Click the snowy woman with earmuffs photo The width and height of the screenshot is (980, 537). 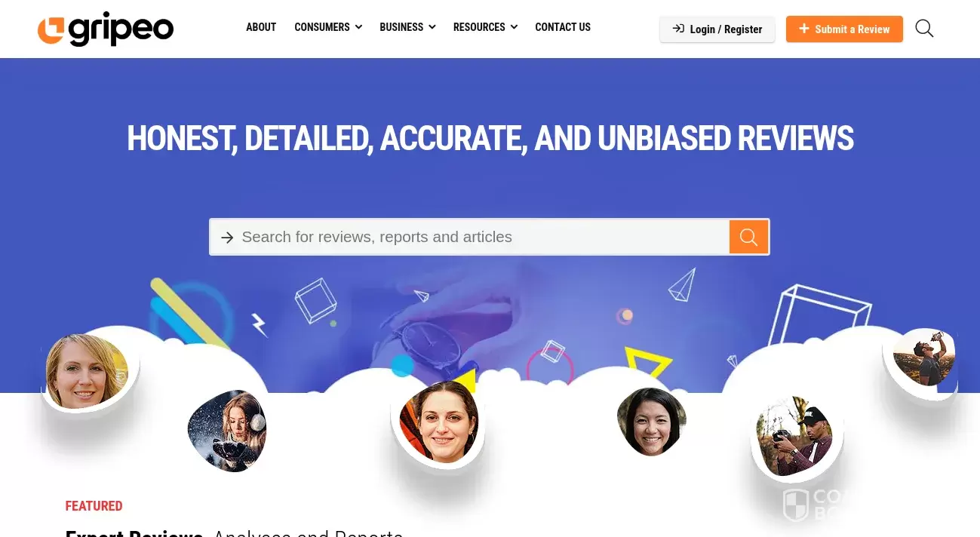click(227, 431)
